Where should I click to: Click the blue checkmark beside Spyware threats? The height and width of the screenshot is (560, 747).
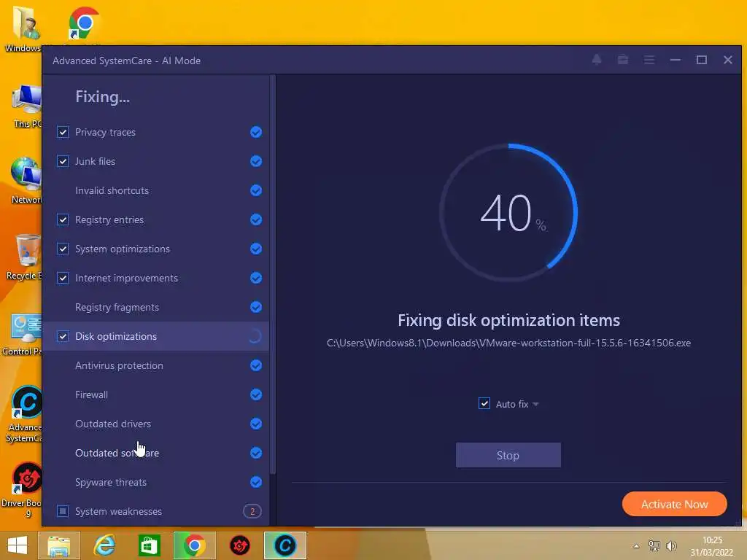(256, 482)
